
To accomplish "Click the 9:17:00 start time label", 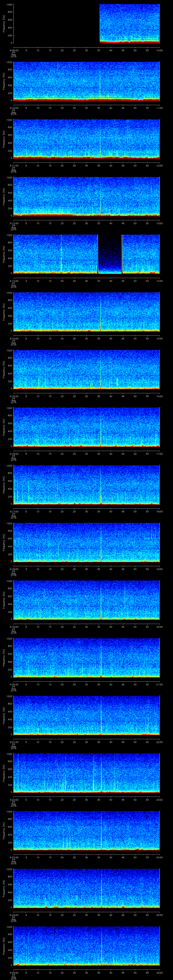I will [14, 511].
